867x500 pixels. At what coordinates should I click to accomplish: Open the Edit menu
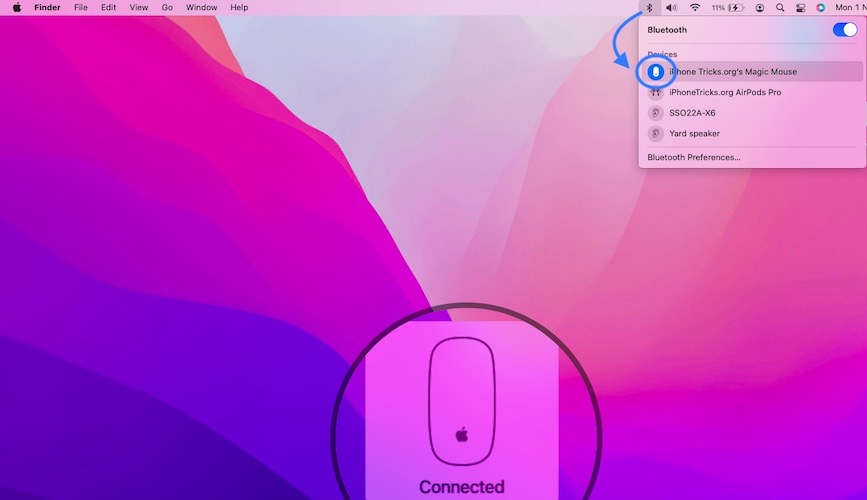click(108, 8)
